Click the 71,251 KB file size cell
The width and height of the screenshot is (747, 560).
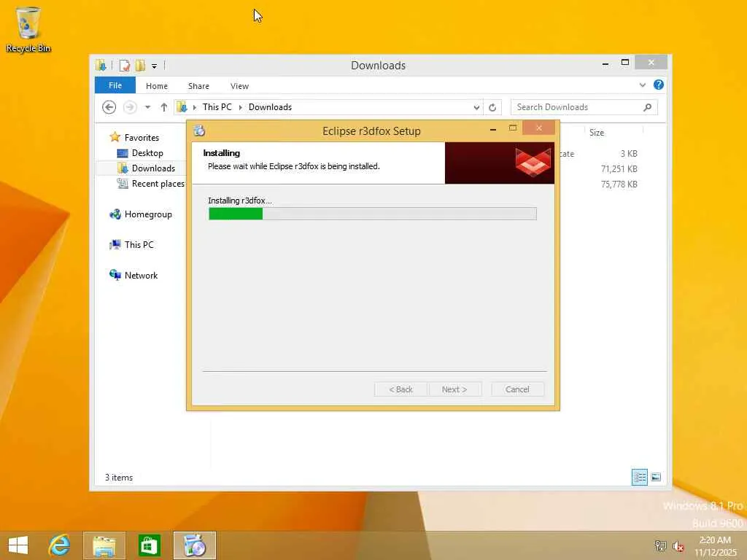point(619,169)
